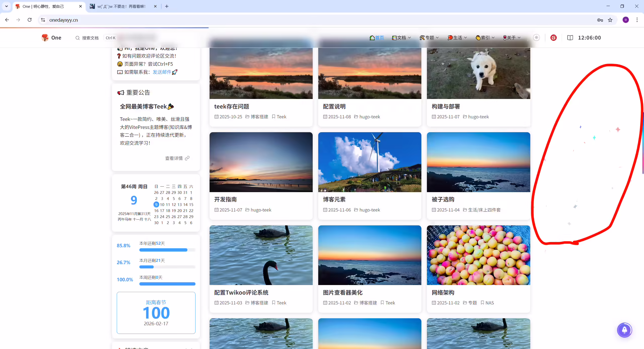
Task: Open the 全网最美博客Teek announcement title
Action: point(147,107)
